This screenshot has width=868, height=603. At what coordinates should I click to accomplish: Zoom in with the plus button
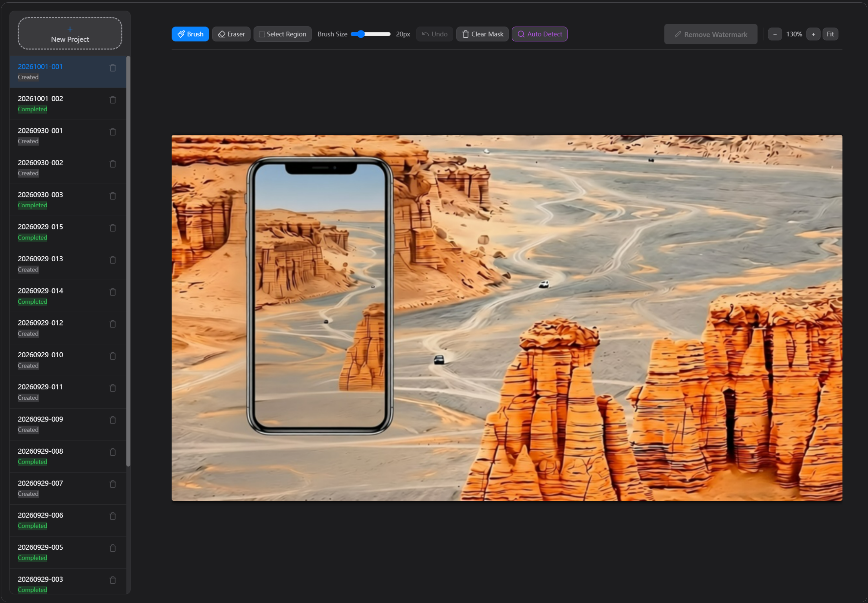point(813,34)
